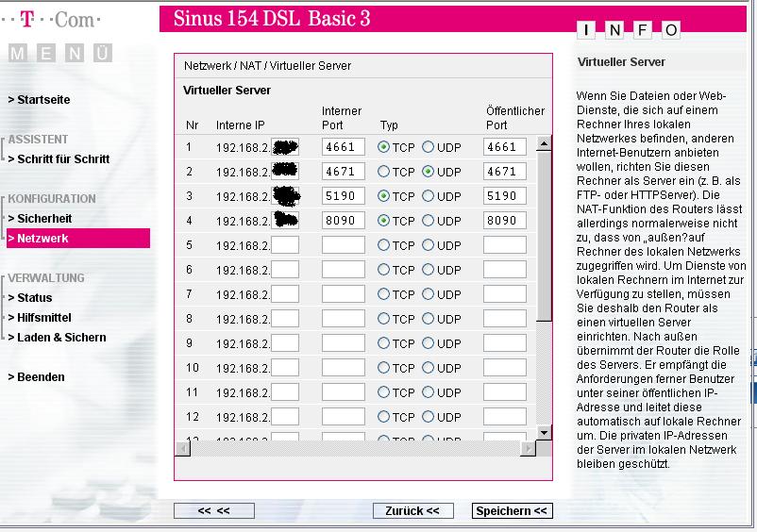Choose TCP for virtual server row 8
This screenshot has height=532, width=757.
tap(384, 319)
